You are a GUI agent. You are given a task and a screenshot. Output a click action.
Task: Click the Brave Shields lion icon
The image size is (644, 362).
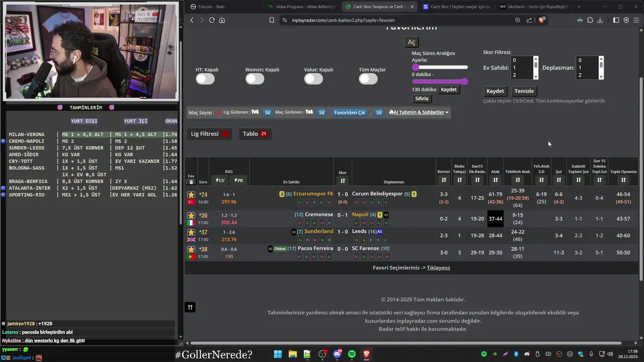tap(542, 20)
